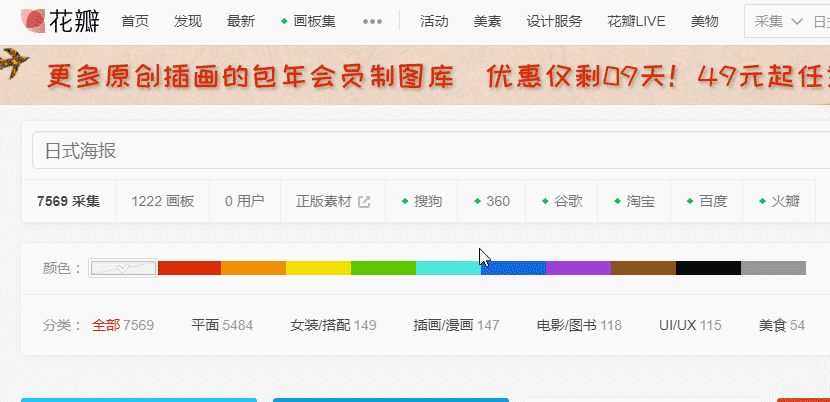Open the three-dots more menu
Screen dimensions: 830x402
(x=372, y=21)
